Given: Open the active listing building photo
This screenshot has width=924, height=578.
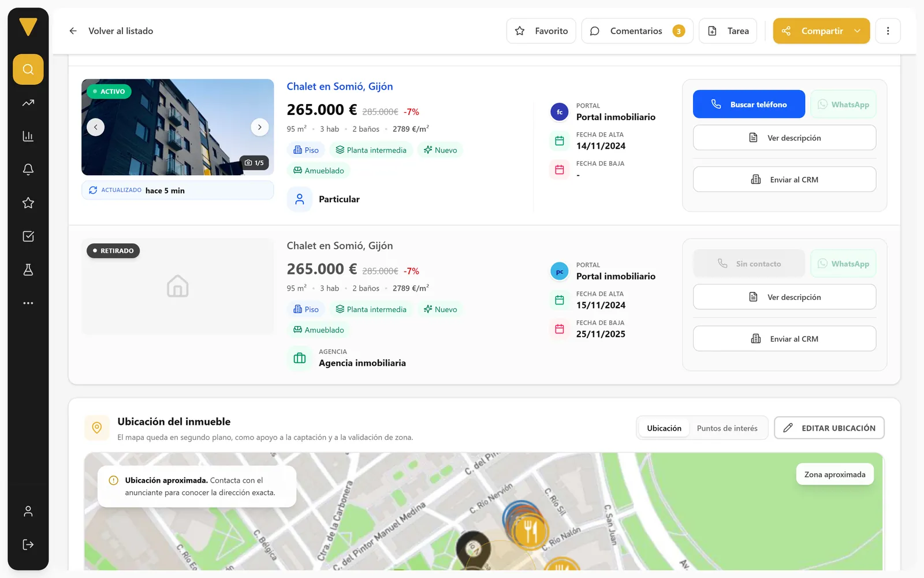Looking at the screenshot, I should coord(178,127).
